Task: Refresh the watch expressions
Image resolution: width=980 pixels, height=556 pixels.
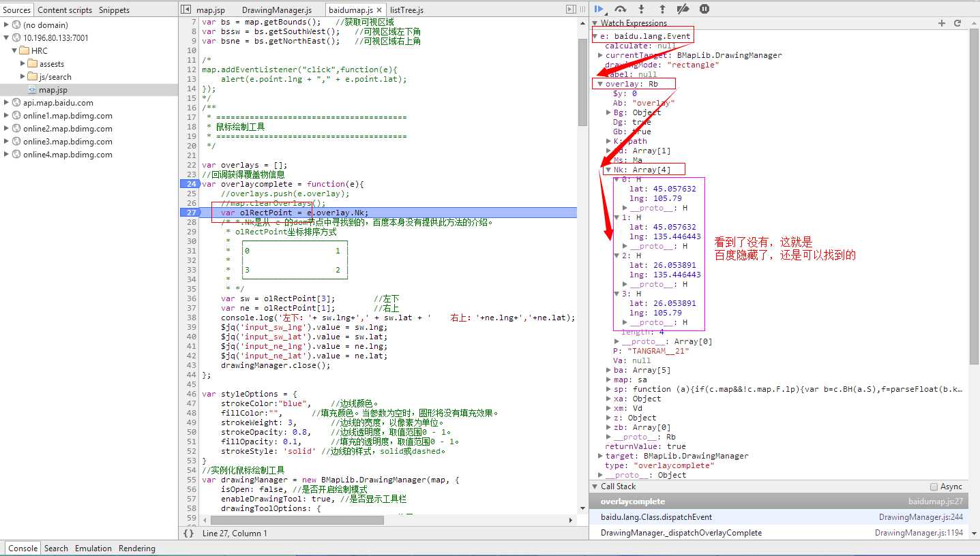Action: (957, 23)
